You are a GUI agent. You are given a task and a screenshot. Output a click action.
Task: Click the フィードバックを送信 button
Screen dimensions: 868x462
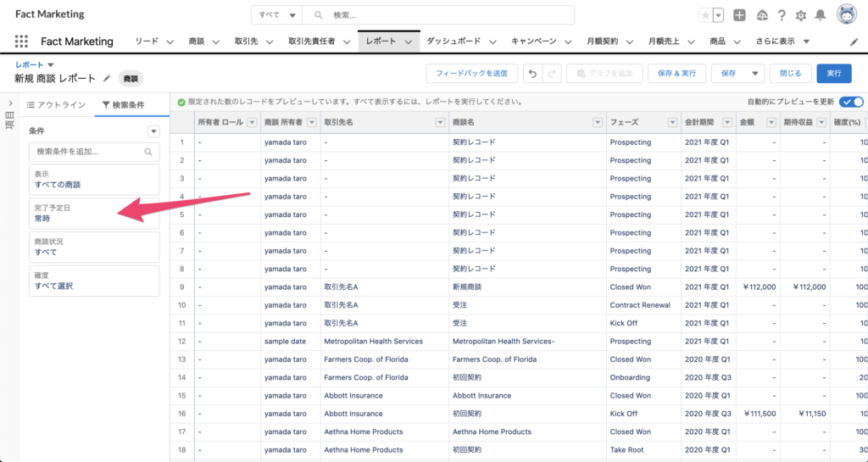(x=470, y=74)
